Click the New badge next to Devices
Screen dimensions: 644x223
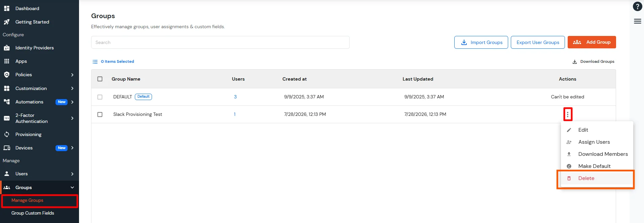(x=62, y=148)
